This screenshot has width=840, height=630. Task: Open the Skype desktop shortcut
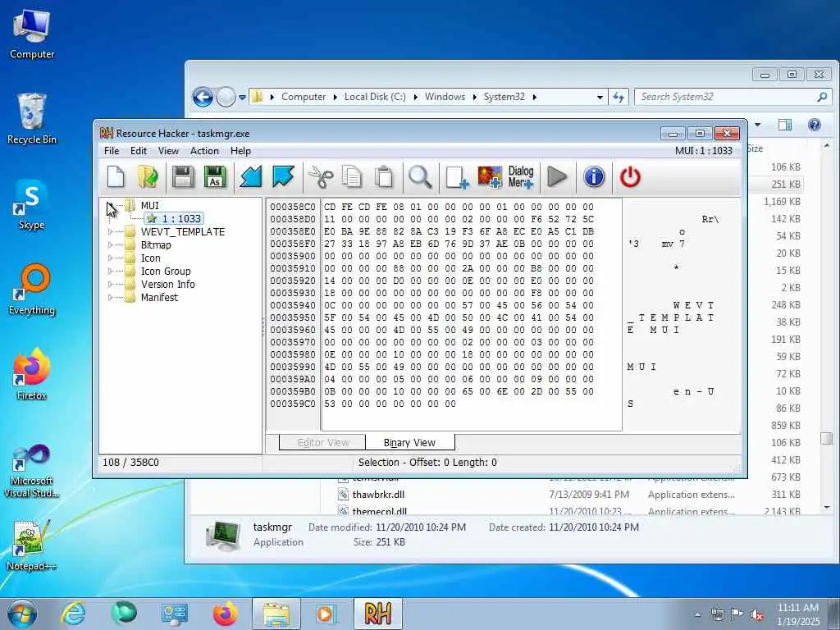click(x=32, y=205)
